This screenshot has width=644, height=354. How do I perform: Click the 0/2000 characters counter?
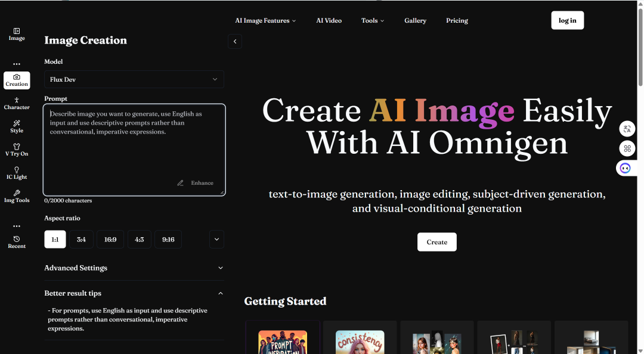(x=68, y=200)
